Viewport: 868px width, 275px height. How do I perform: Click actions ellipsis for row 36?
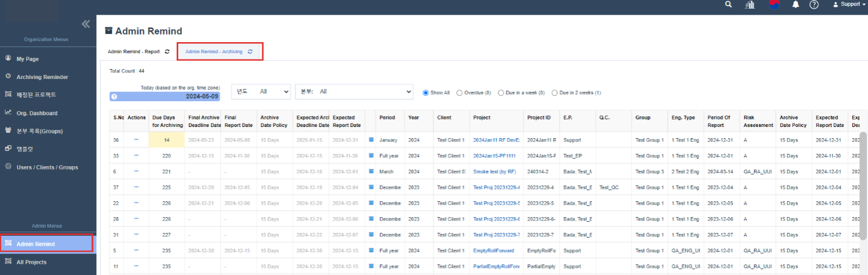point(136,140)
